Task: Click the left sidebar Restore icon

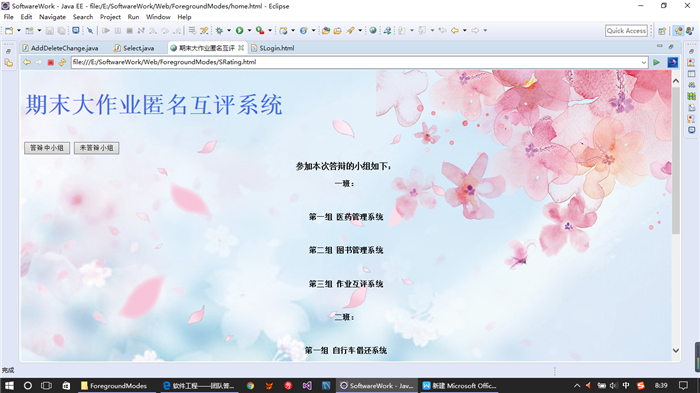Action: tap(8, 51)
